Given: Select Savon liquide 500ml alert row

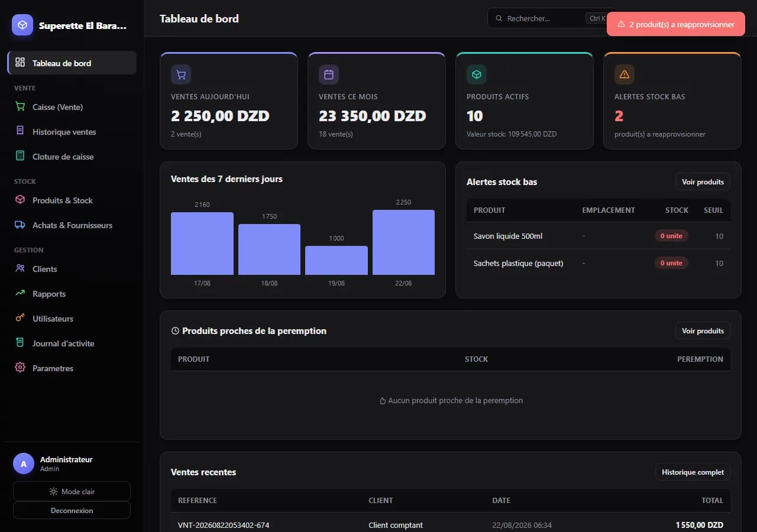Looking at the screenshot, I should 598,236.
